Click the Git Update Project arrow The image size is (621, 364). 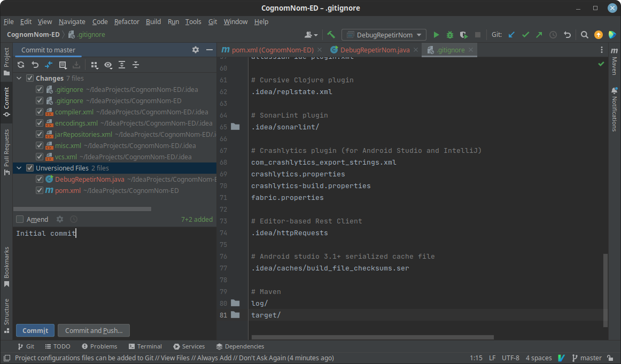[511, 35]
